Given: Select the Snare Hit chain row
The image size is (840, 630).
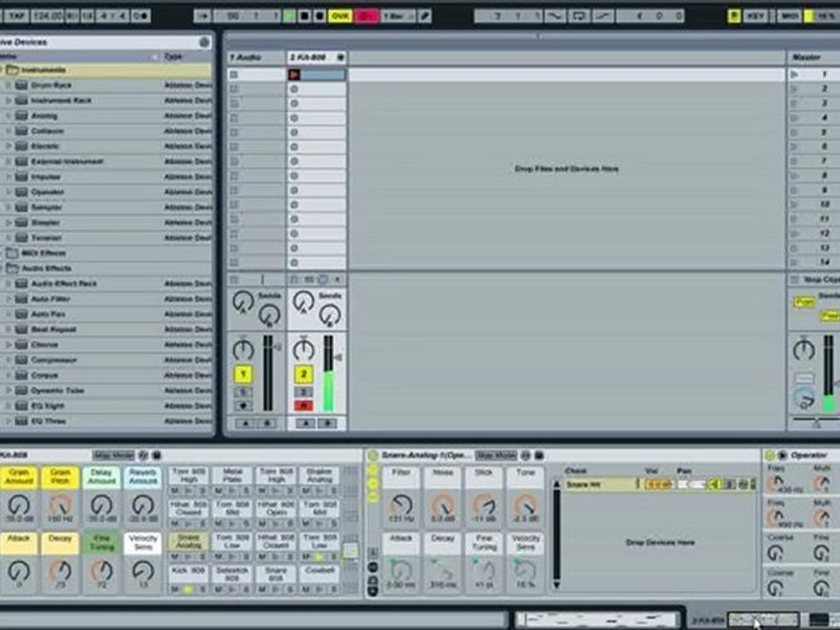Looking at the screenshot, I should coord(659,484).
